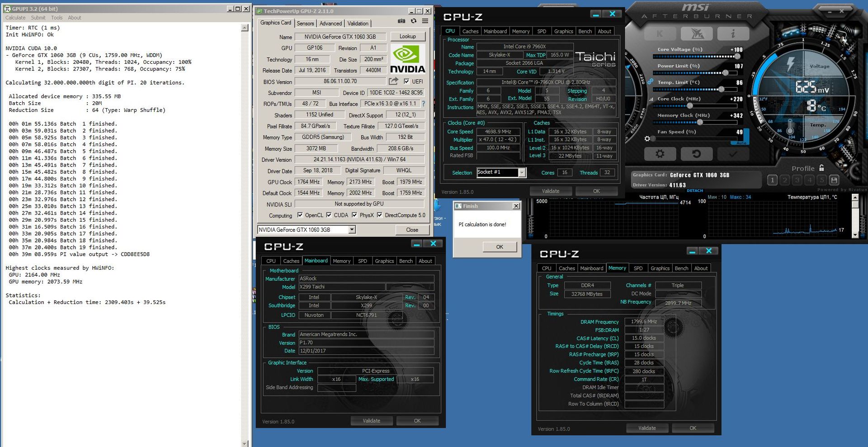Open the Submit menu in GPUPI
Viewport: 868px width, 447px height.
tap(38, 18)
